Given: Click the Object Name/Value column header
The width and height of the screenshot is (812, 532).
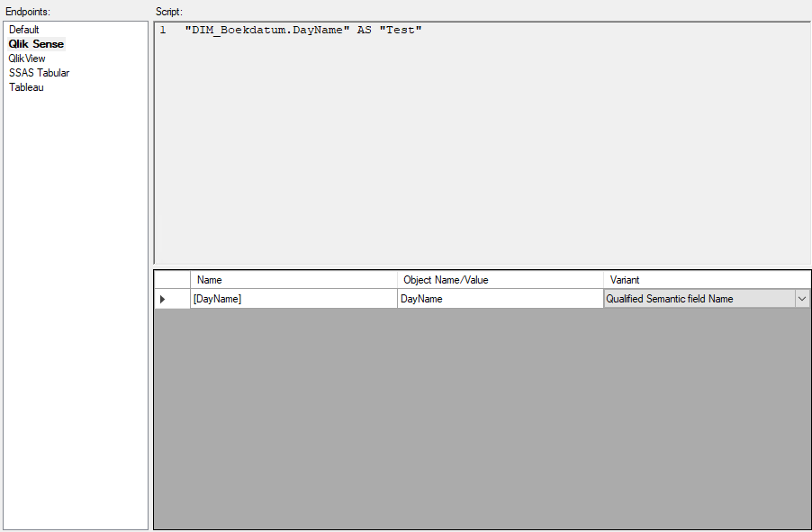Looking at the screenshot, I should (x=501, y=280).
